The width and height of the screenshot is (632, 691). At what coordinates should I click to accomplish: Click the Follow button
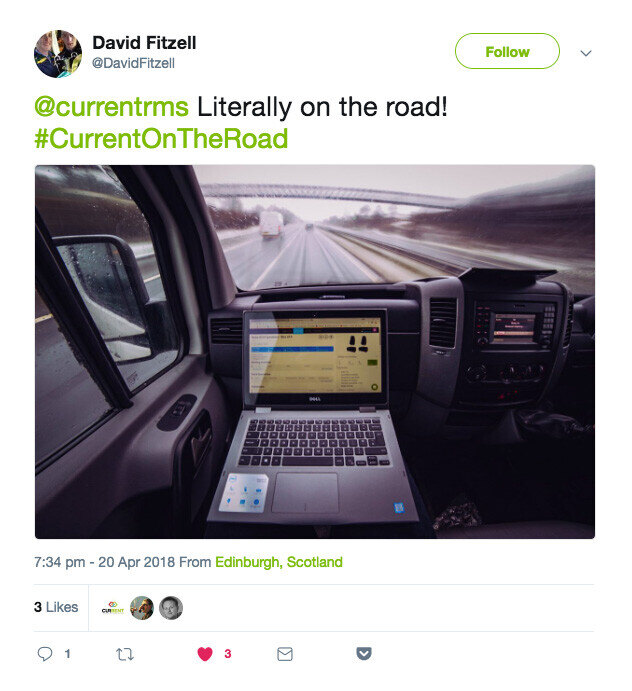point(507,51)
